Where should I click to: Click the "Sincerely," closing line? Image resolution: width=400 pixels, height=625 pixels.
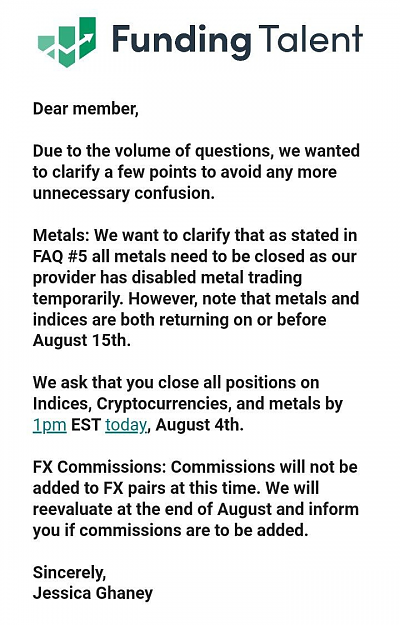[x=70, y=573]
